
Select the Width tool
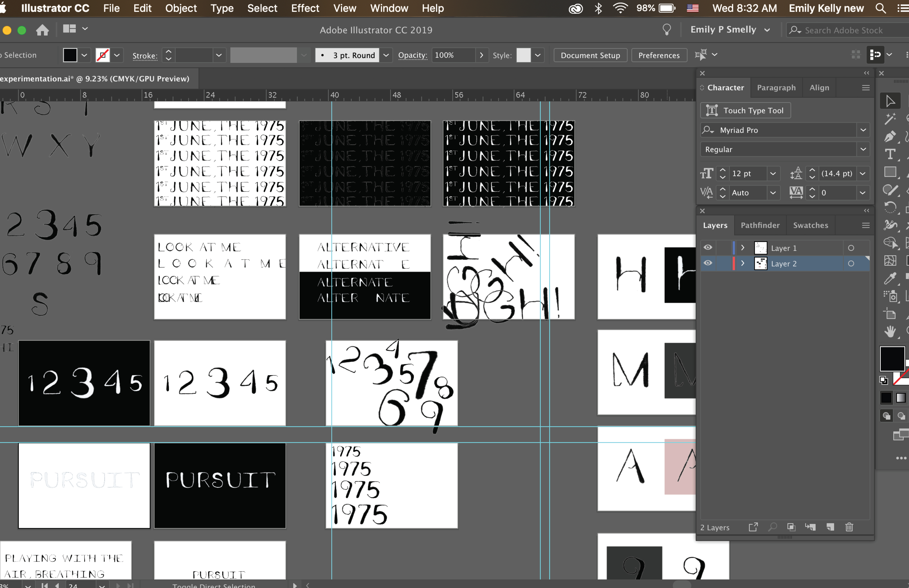click(890, 225)
